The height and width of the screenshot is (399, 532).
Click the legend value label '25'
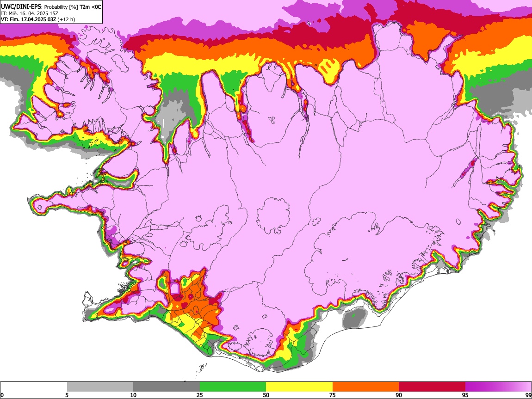tap(200, 395)
